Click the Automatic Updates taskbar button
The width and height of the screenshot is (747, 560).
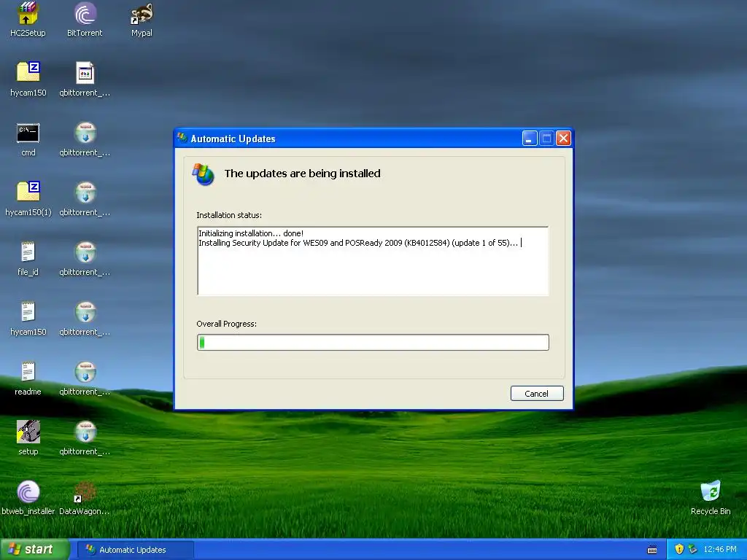pyautogui.click(x=135, y=550)
